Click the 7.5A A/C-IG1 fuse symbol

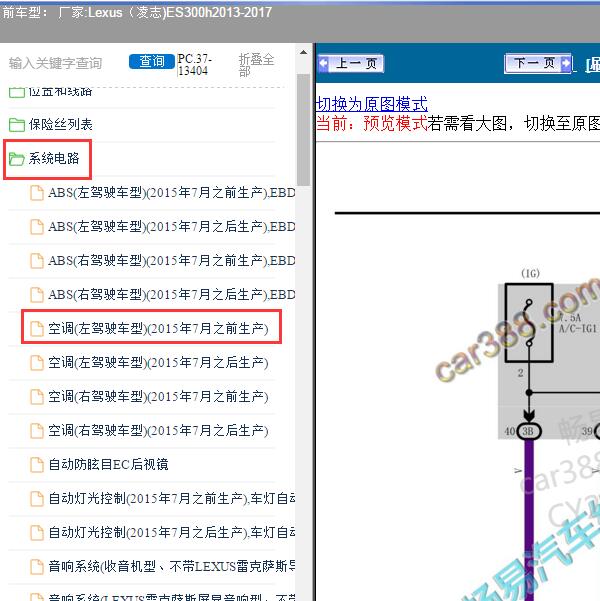point(529,322)
